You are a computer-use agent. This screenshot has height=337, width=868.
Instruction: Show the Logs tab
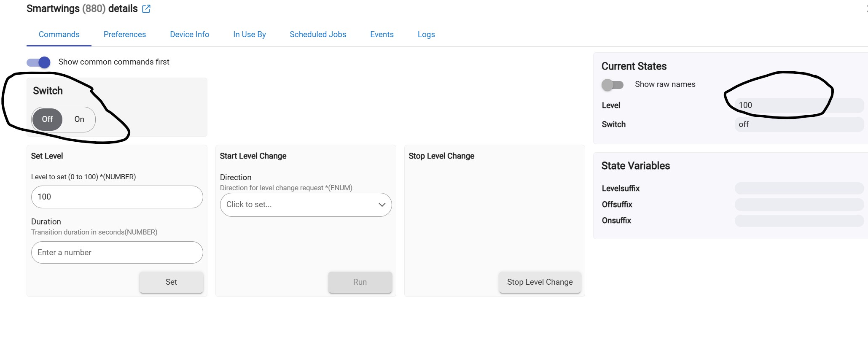point(426,35)
